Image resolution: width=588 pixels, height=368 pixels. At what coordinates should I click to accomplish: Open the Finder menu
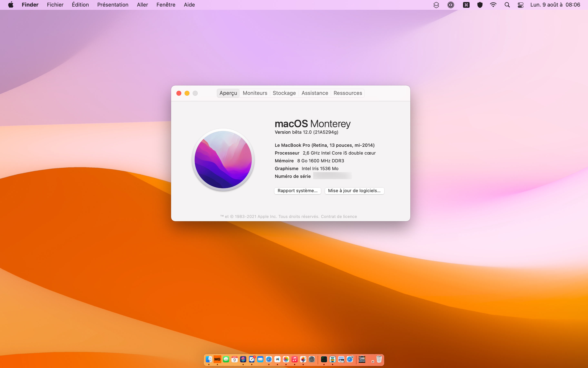tap(30, 5)
